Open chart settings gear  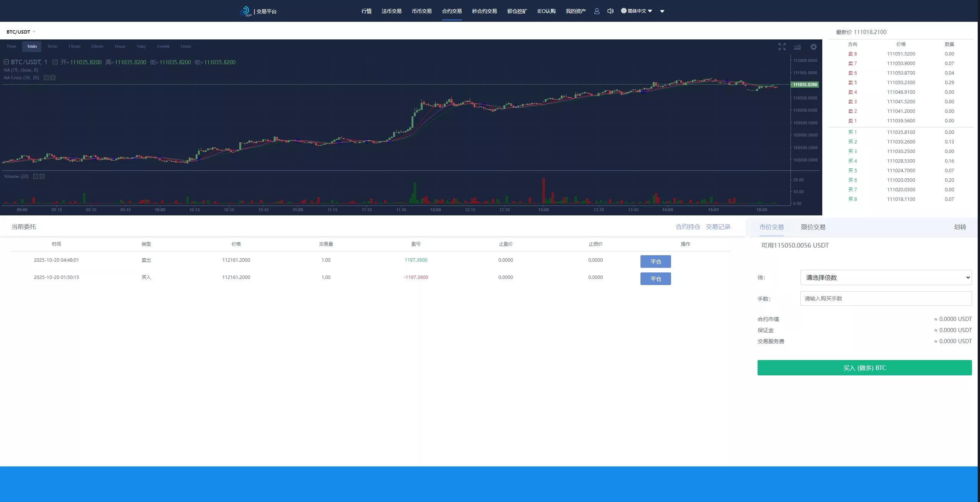tap(813, 47)
